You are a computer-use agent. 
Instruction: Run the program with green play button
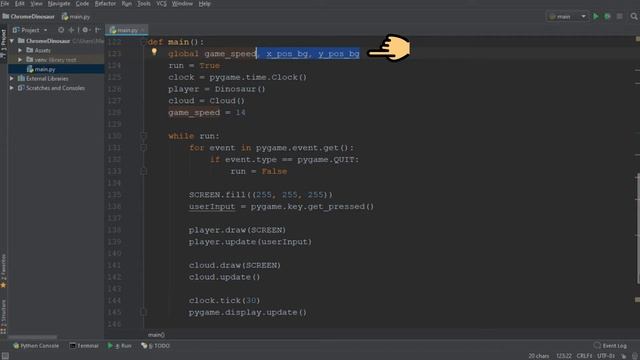tap(596, 16)
